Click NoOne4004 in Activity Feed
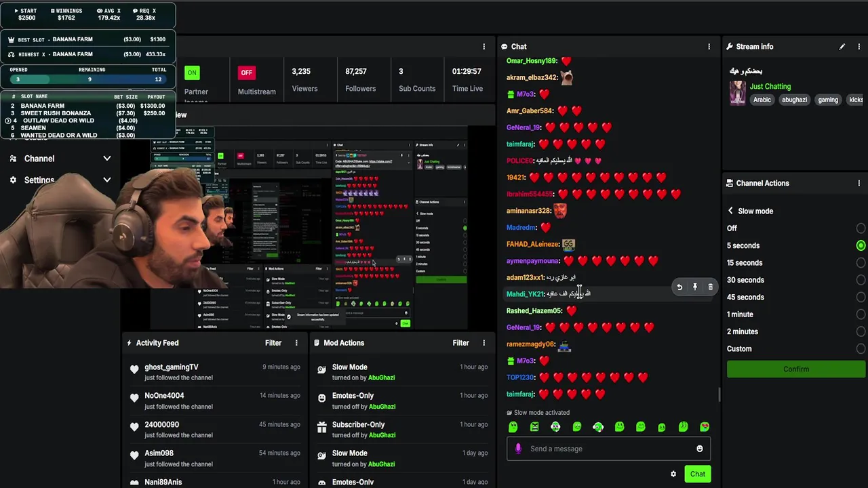The height and width of the screenshot is (488, 868). pos(164,396)
